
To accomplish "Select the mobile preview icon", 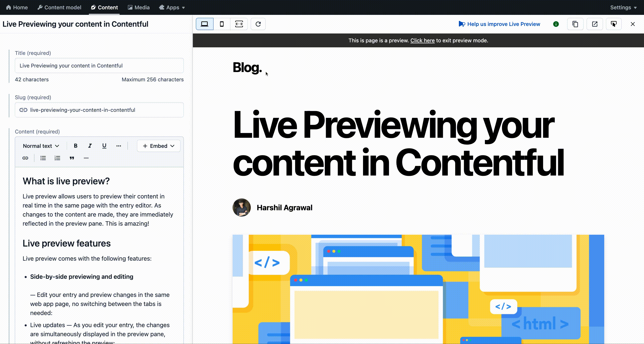I will coord(221,24).
